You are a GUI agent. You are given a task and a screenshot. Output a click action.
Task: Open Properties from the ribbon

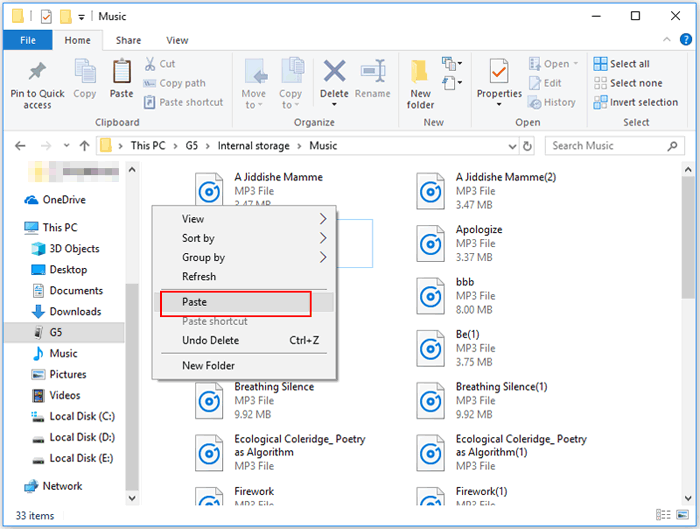pyautogui.click(x=498, y=74)
